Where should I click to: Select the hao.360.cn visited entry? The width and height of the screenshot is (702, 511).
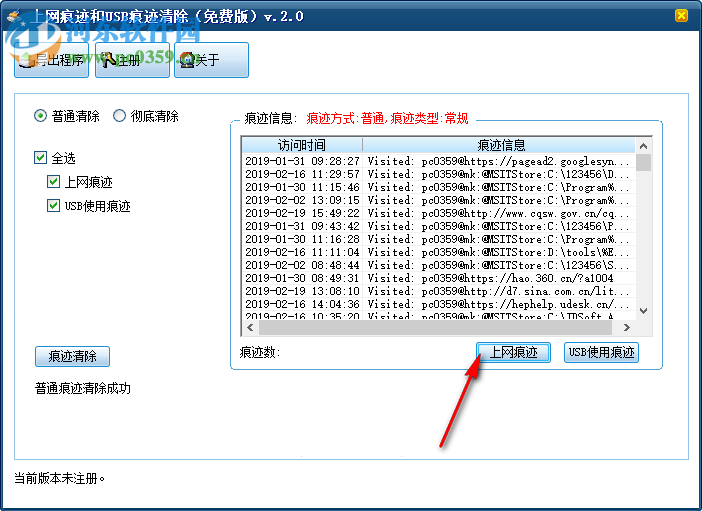(438, 278)
